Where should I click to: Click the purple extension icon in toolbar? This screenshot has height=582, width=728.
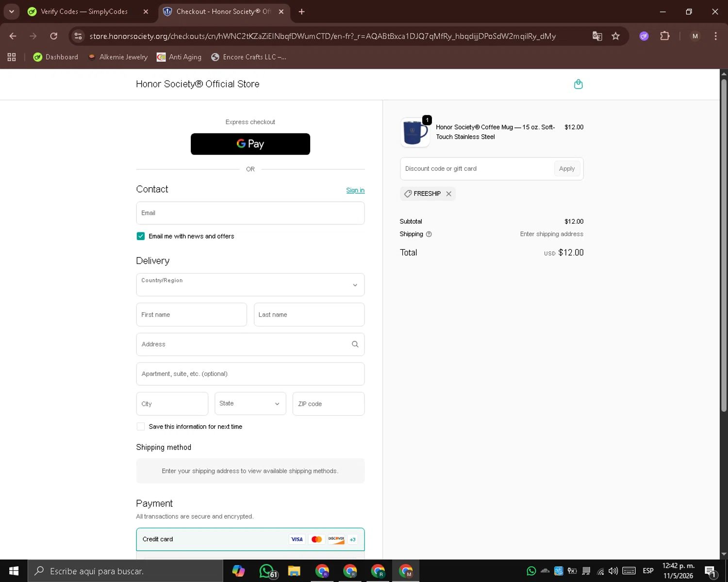[644, 36]
